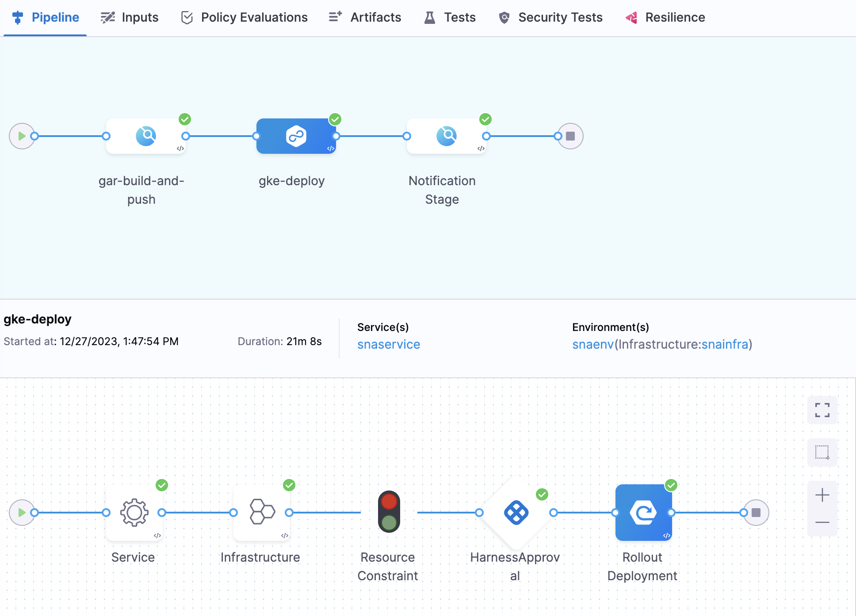Zoom in with the plus button
This screenshot has width=856, height=616.
point(822,495)
